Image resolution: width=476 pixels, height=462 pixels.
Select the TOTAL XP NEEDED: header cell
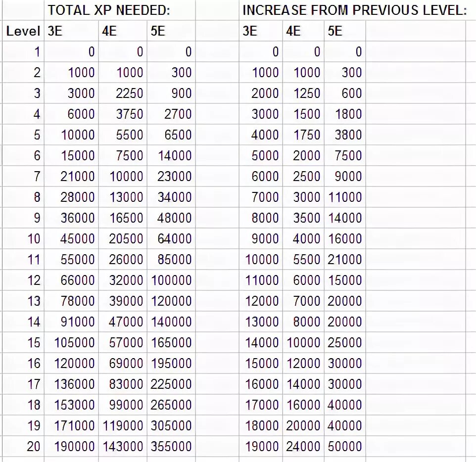click(120, 10)
